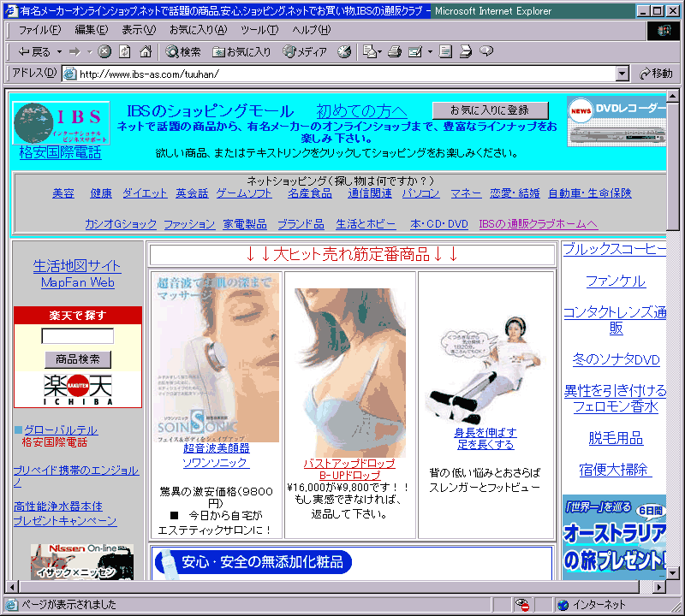Open the 編集(E) menu
The width and height of the screenshot is (685, 616).
92,30
